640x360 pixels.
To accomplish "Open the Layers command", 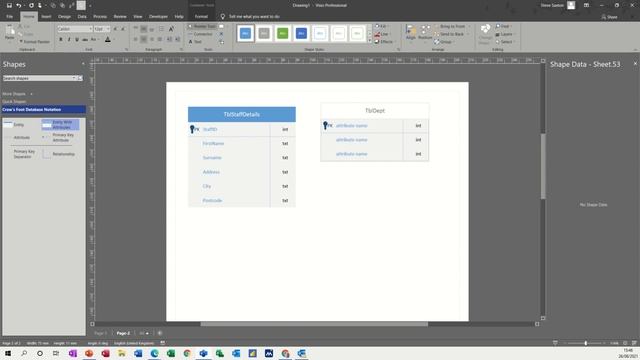I will point(504,34).
